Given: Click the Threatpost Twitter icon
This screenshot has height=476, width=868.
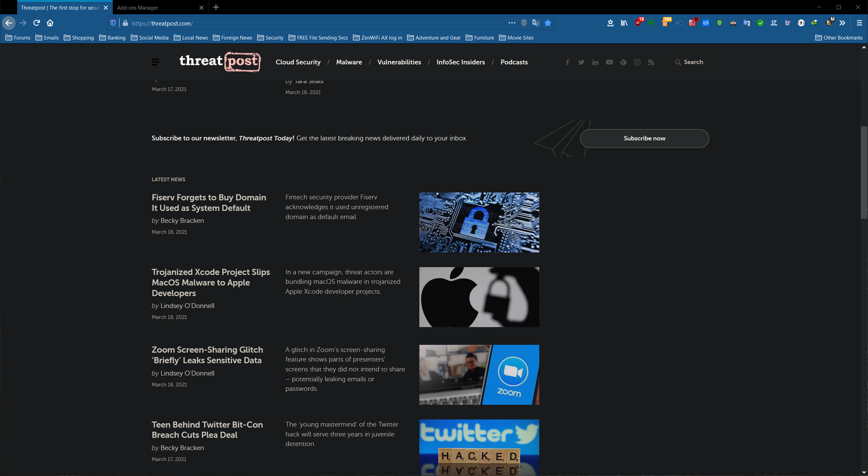Looking at the screenshot, I should click(581, 62).
